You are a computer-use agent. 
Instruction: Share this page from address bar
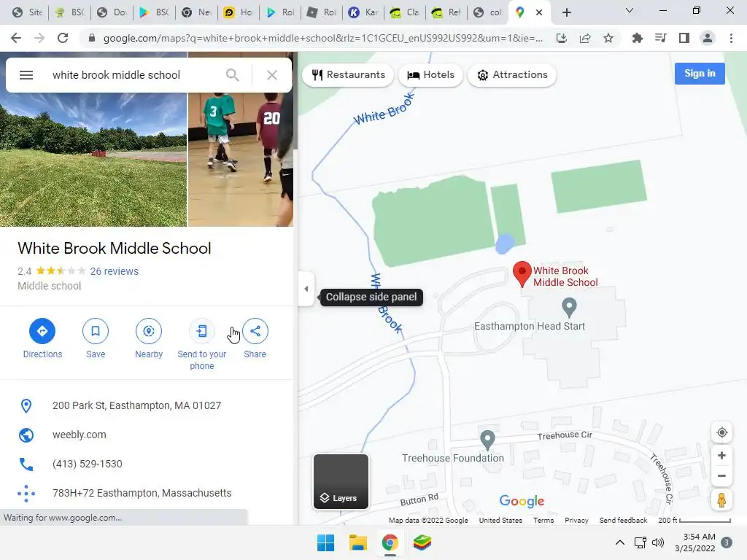[585, 38]
